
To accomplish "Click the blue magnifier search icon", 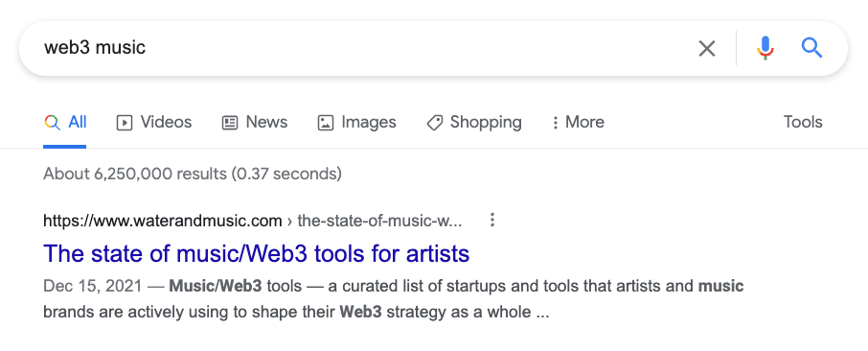I will [811, 48].
